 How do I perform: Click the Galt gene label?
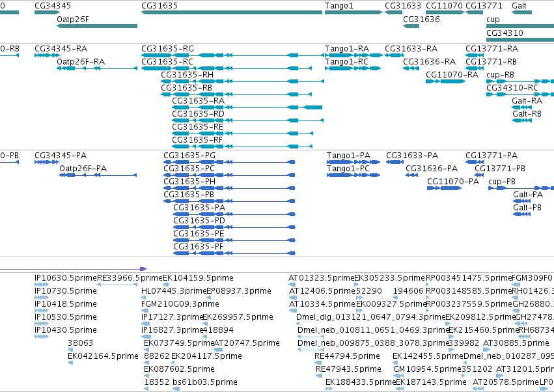click(x=519, y=6)
